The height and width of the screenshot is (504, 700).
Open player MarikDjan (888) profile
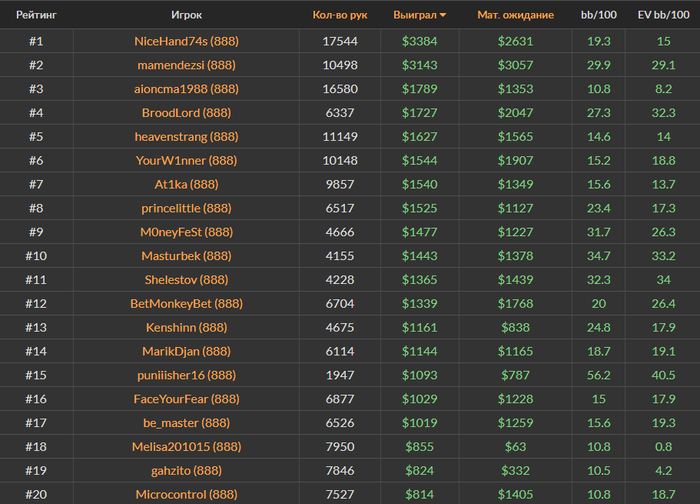point(187,352)
